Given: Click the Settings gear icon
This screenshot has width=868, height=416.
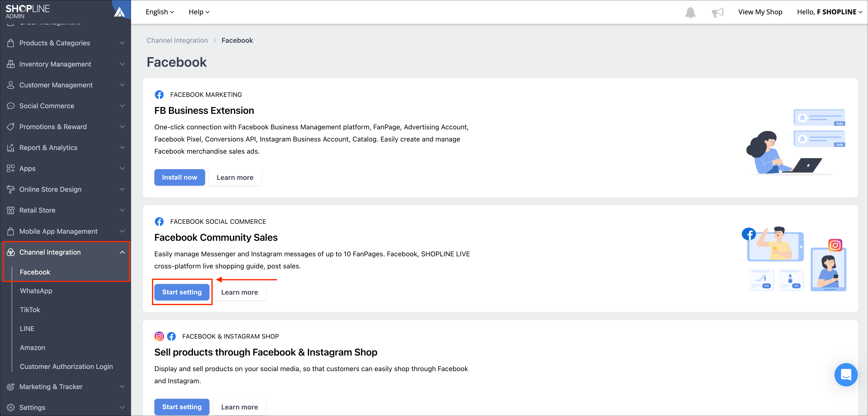Looking at the screenshot, I should (x=11, y=408).
